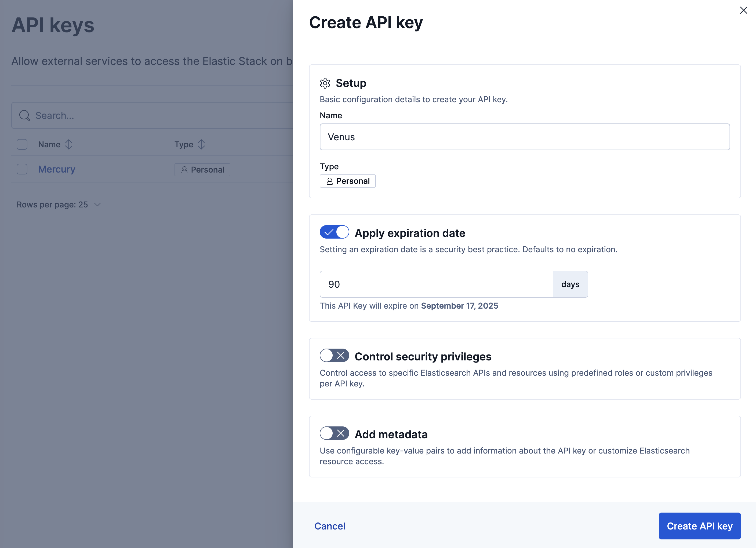Enable the Add metadata toggle
The image size is (756, 548).
tap(334, 433)
